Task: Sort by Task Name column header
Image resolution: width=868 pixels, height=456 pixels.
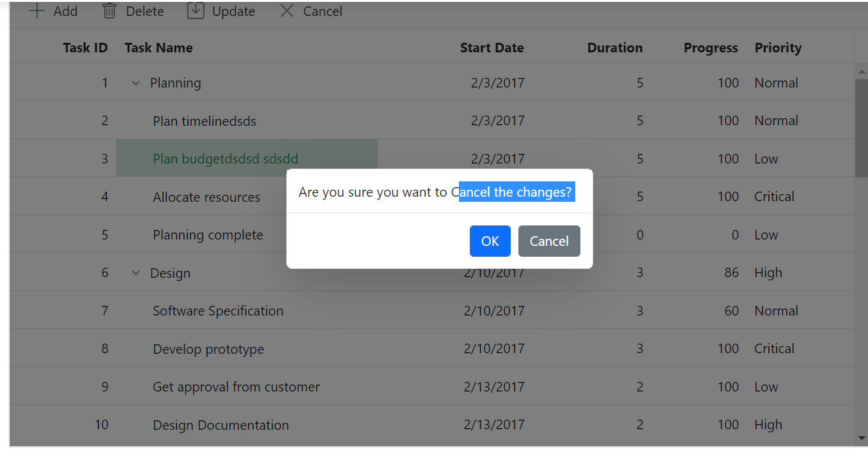Action: [159, 48]
